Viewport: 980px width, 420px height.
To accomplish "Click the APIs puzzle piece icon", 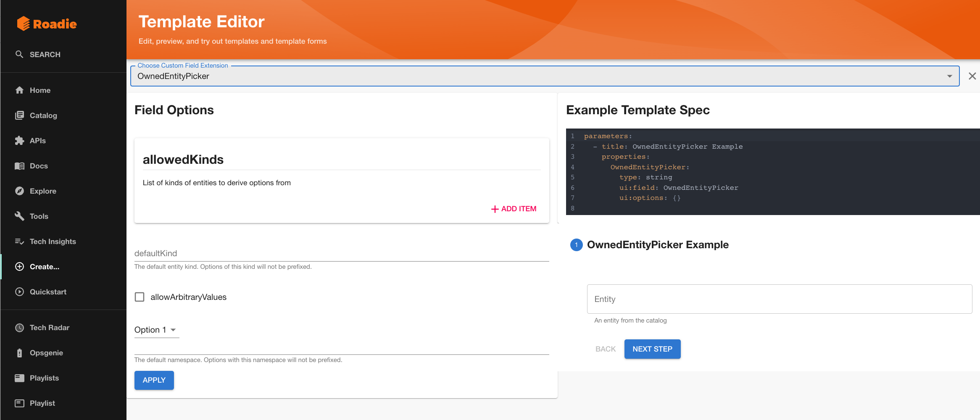I will click(x=19, y=140).
